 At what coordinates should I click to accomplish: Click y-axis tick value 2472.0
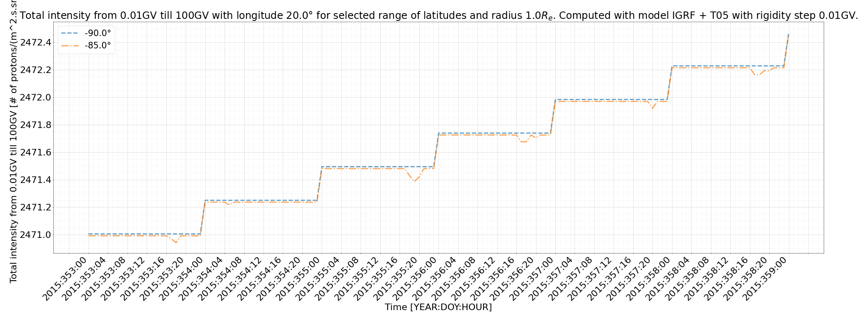point(36,97)
